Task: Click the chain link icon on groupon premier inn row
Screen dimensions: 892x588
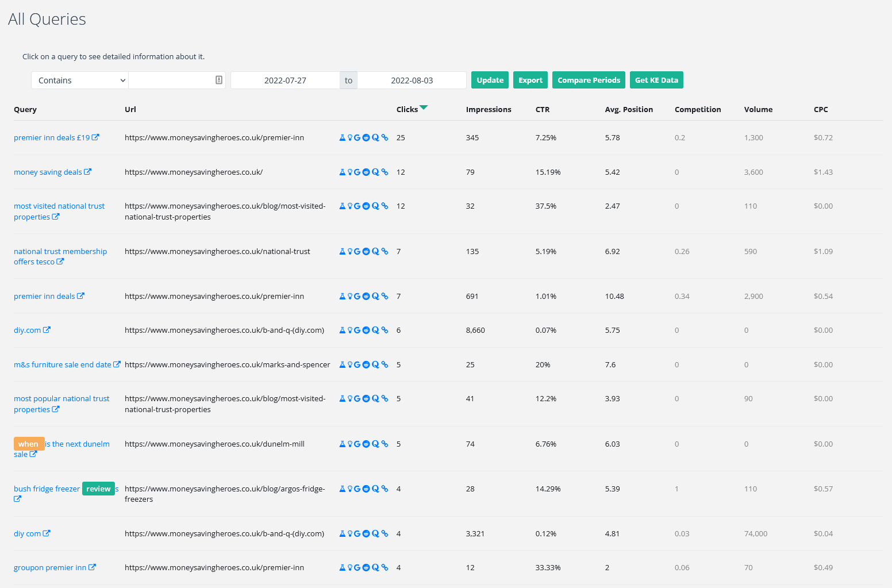Action: pyautogui.click(x=385, y=567)
